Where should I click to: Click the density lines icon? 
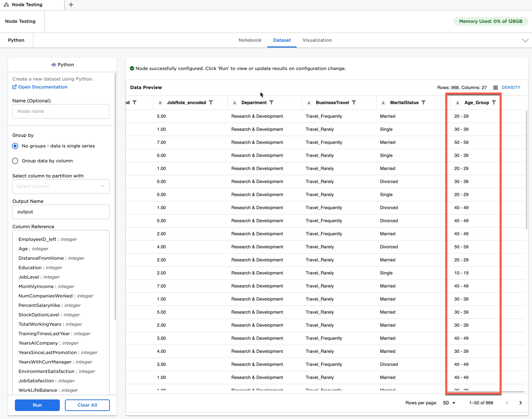point(496,88)
